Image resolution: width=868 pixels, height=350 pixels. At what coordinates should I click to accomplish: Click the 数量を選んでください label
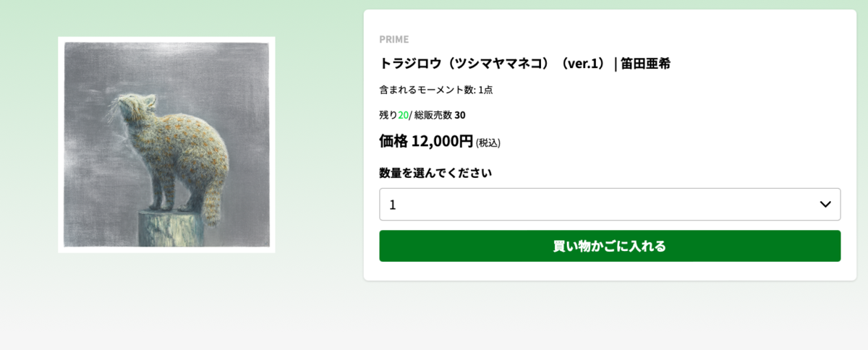(x=435, y=173)
